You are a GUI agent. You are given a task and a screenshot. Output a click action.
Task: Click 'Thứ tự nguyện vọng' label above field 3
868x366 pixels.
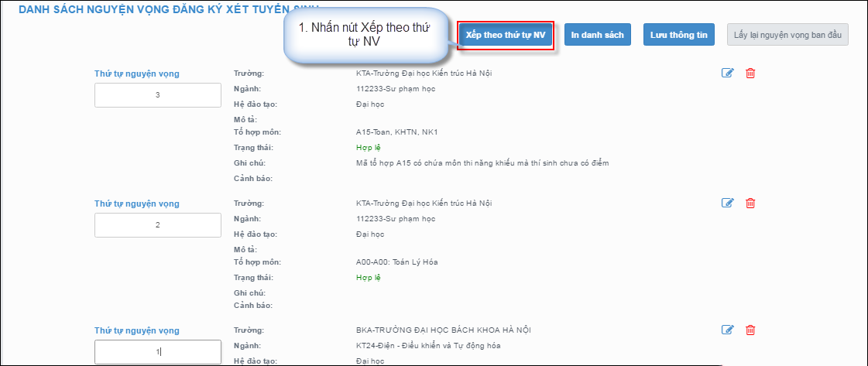pyautogui.click(x=137, y=74)
